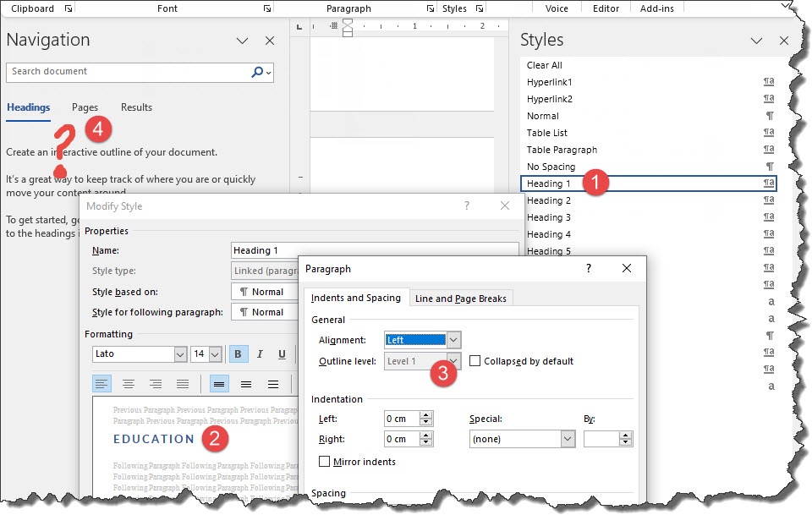Toggle Bold formatting in the Modify Style dialog
The height and width of the screenshot is (515, 812).
tap(239, 355)
